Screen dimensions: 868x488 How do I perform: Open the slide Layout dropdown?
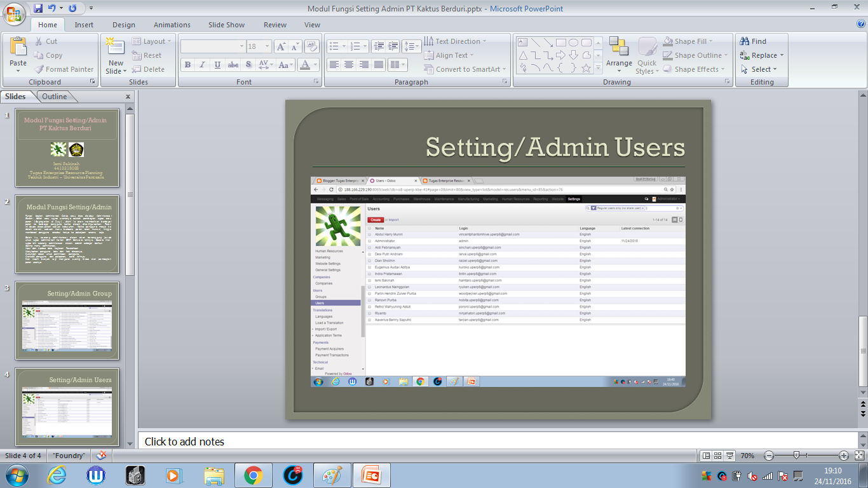click(x=149, y=41)
